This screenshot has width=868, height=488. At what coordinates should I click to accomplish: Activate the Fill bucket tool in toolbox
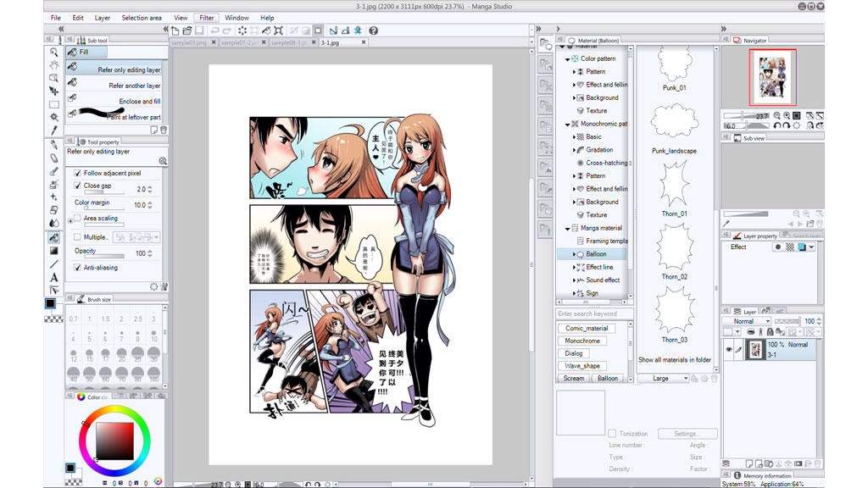pos(53,237)
